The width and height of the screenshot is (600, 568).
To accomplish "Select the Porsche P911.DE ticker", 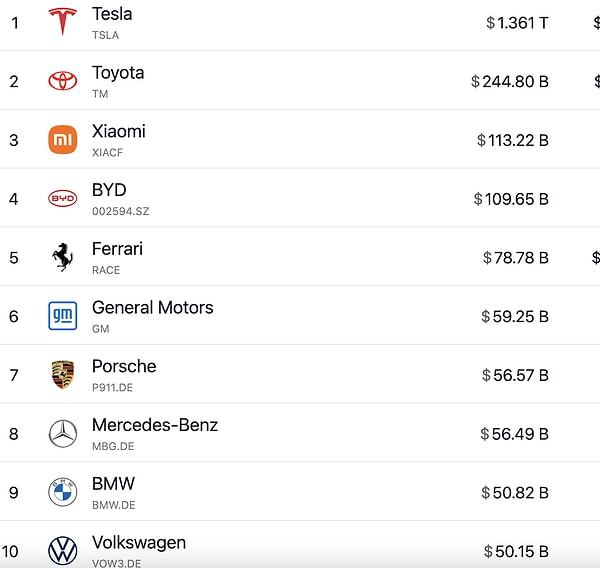I will click(112, 388).
